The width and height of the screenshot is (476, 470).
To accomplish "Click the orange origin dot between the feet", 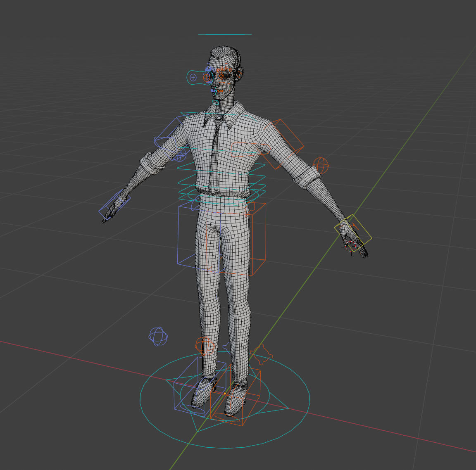I will 225,394.
